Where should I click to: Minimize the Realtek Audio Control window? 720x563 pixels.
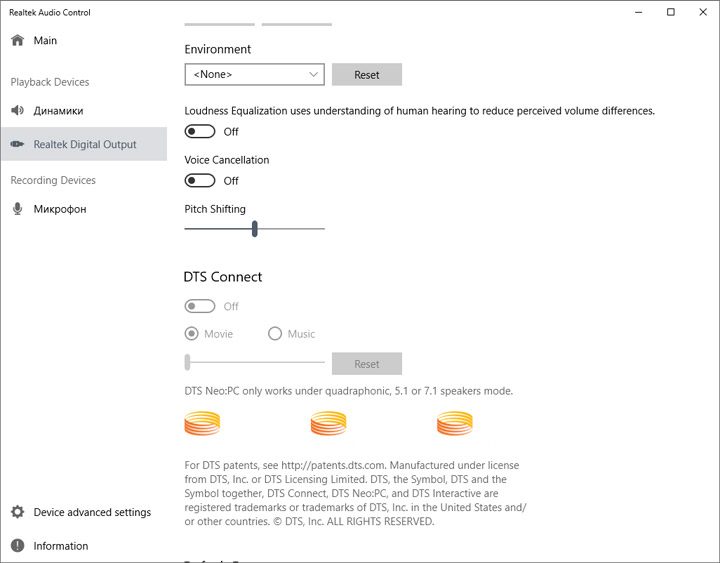point(638,12)
